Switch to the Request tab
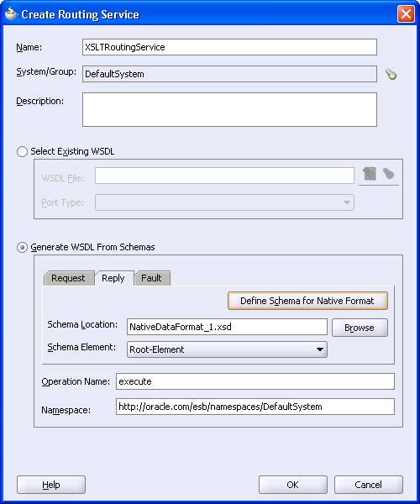 (x=68, y=278)
